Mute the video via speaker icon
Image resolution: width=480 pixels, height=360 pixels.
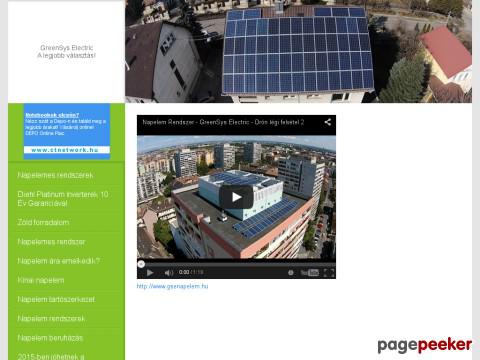click(x=169, y=273)
